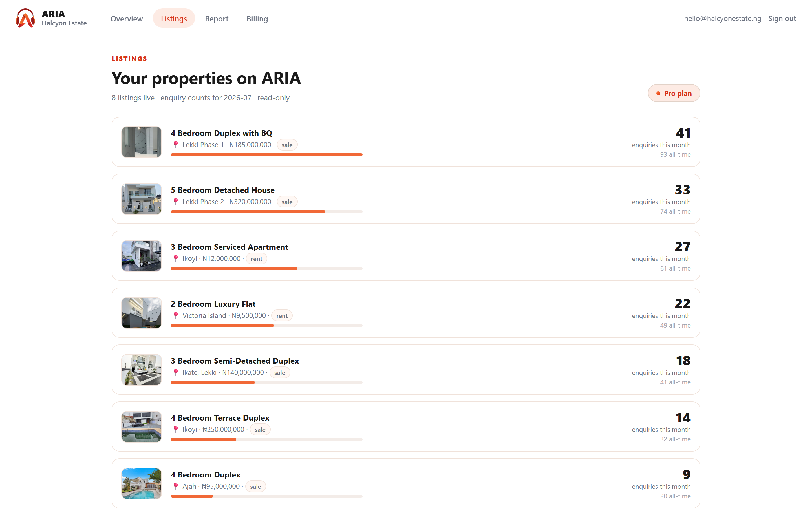Open the 3 Bedroom Semi-Detached Duplex thumbnail
812x513 pixels.
pyautogui.click(x=141, y=370)
